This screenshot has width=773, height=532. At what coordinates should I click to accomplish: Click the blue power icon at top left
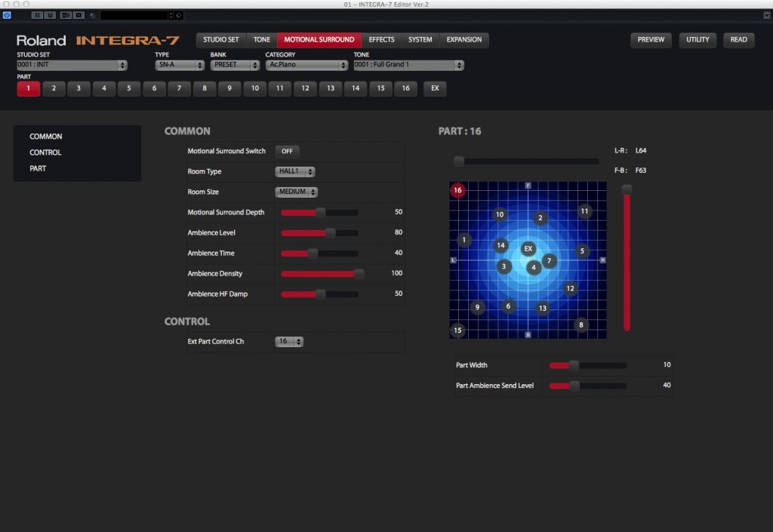coord(7,14)
